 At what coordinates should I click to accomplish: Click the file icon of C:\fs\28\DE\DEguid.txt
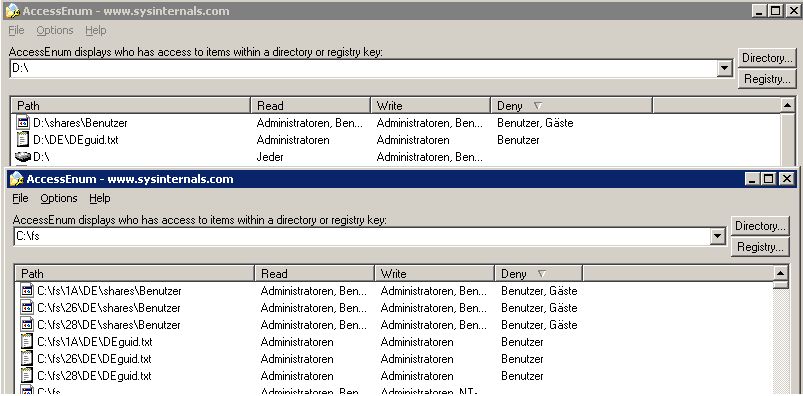click(27, 376)
